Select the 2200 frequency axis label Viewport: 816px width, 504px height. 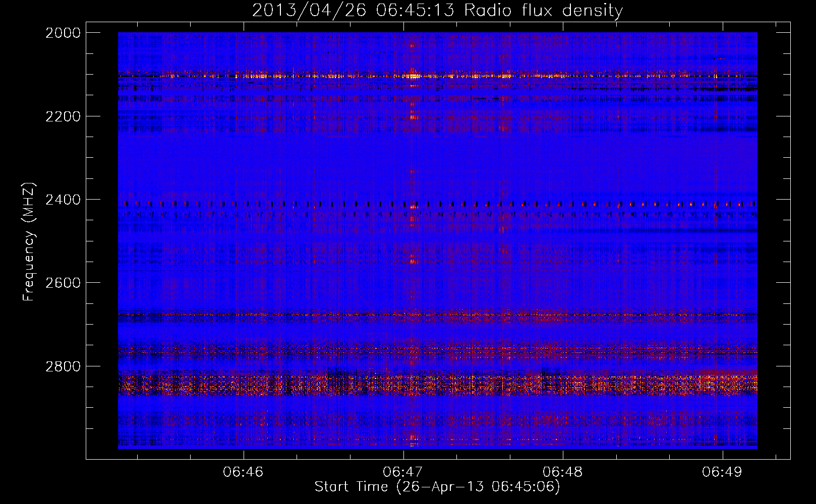tap(63, 116)
